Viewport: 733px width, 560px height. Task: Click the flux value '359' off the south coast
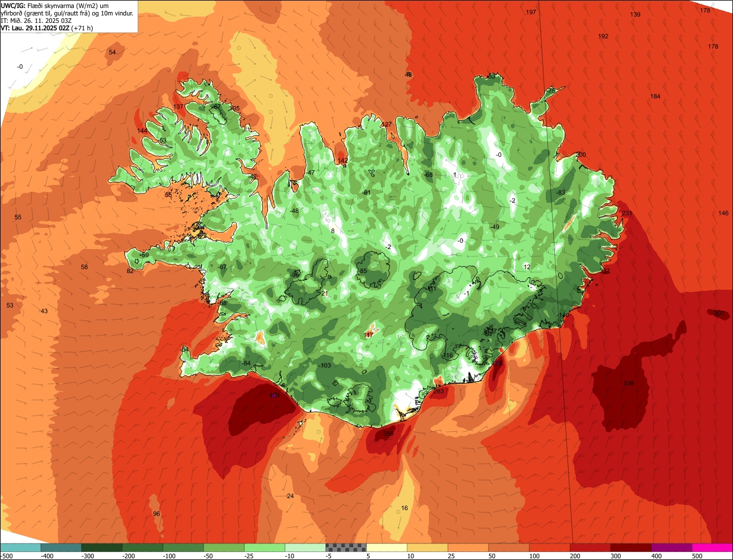[388, 434]
